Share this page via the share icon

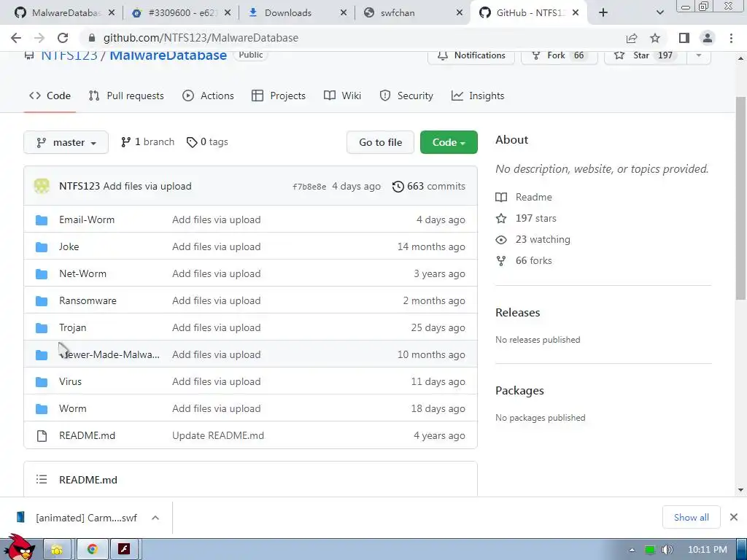632,38
